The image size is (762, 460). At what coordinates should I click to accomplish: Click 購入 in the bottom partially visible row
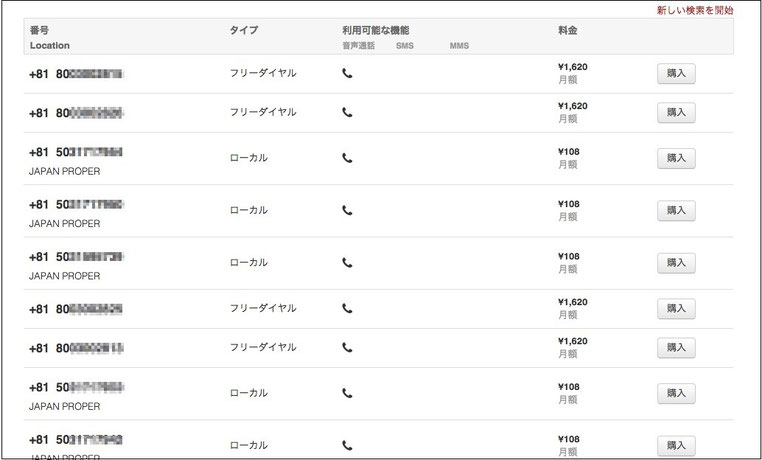click(x=676, y=445)
